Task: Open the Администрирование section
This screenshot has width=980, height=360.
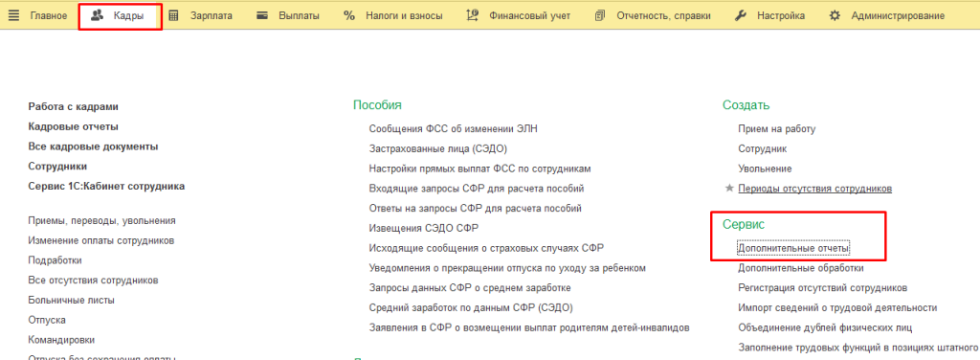Action: [x=898, y=15]
